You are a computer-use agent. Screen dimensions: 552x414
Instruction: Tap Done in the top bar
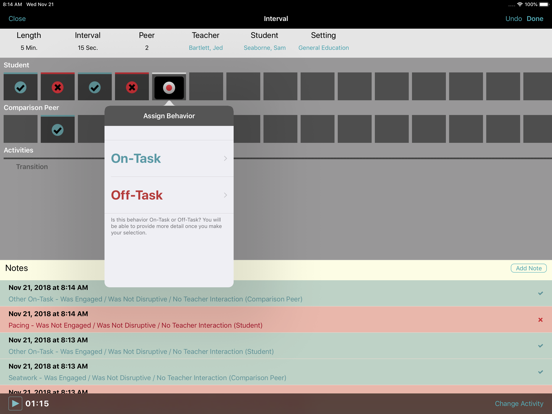(x=535, y=19)
